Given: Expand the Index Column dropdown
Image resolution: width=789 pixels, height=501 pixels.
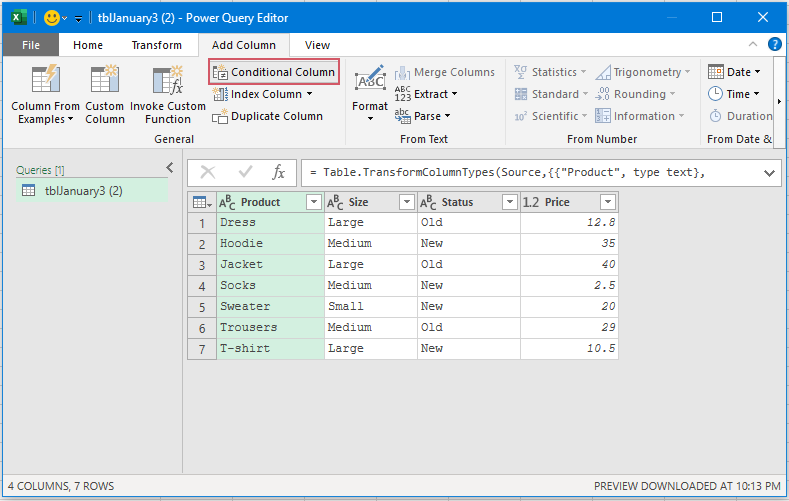Looking at the screenshot, I should click(309, 94).
